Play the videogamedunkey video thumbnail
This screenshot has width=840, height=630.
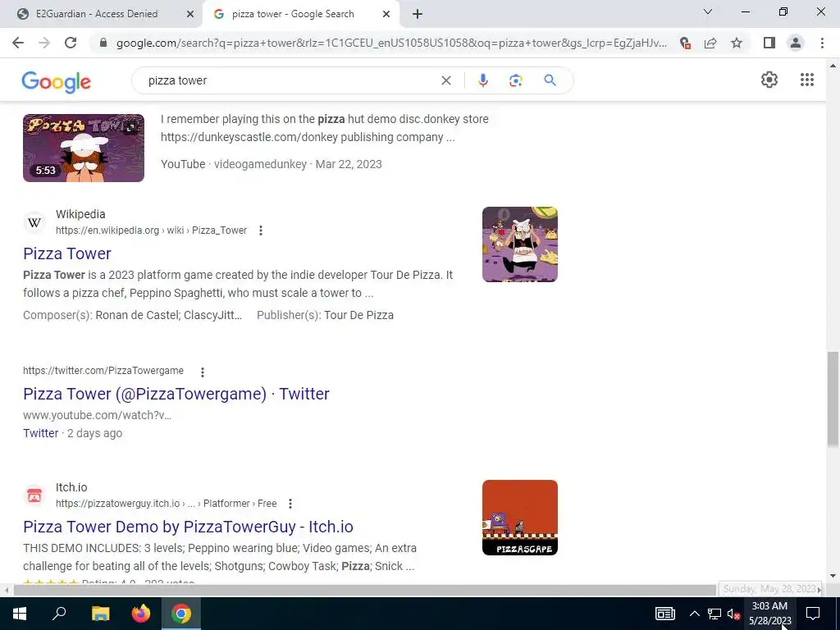point(84,148)
